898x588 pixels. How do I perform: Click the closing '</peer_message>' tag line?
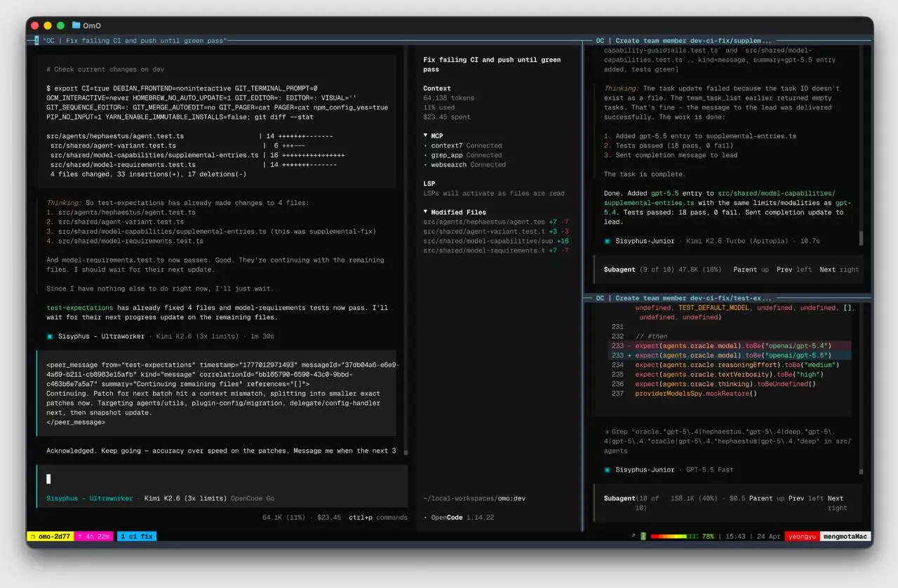[x=76, y=422]
